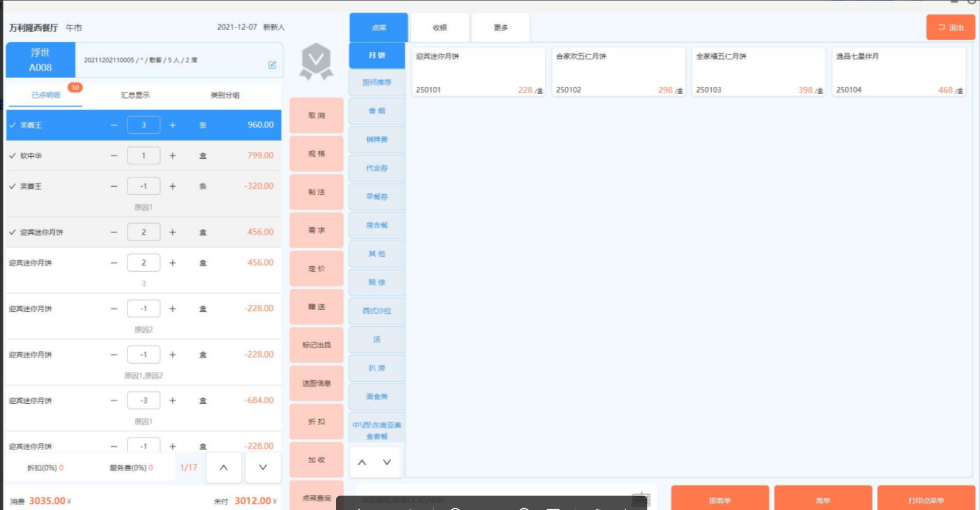
Task: Toggle the checkmark on the -320.00 芙蓉王 row
Action: 13,186
